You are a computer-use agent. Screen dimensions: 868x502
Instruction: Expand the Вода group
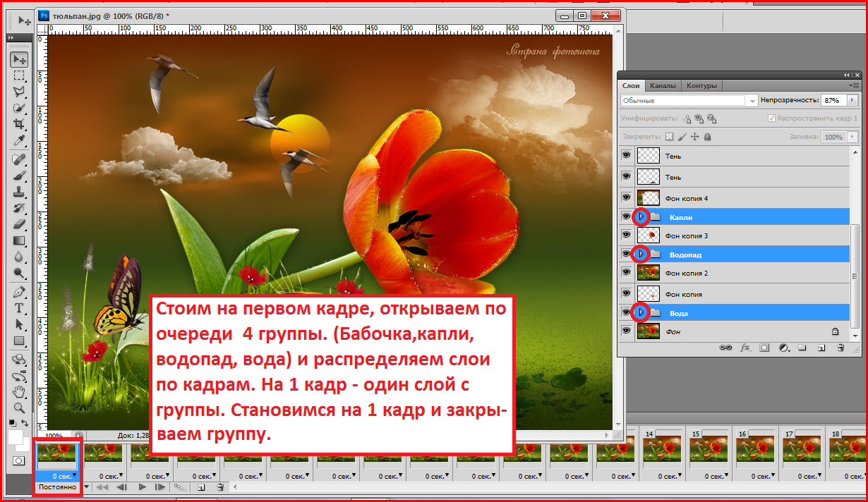pyautogui.click(x=641, y=312)
